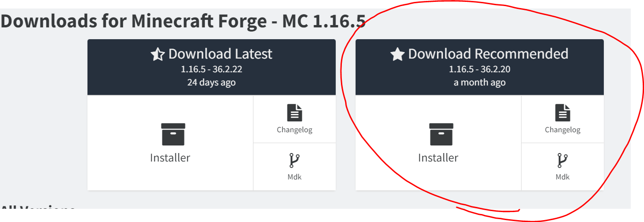Click the Installer text label in Recommended panel
The image size is (644, 222).
coord(438,158)
